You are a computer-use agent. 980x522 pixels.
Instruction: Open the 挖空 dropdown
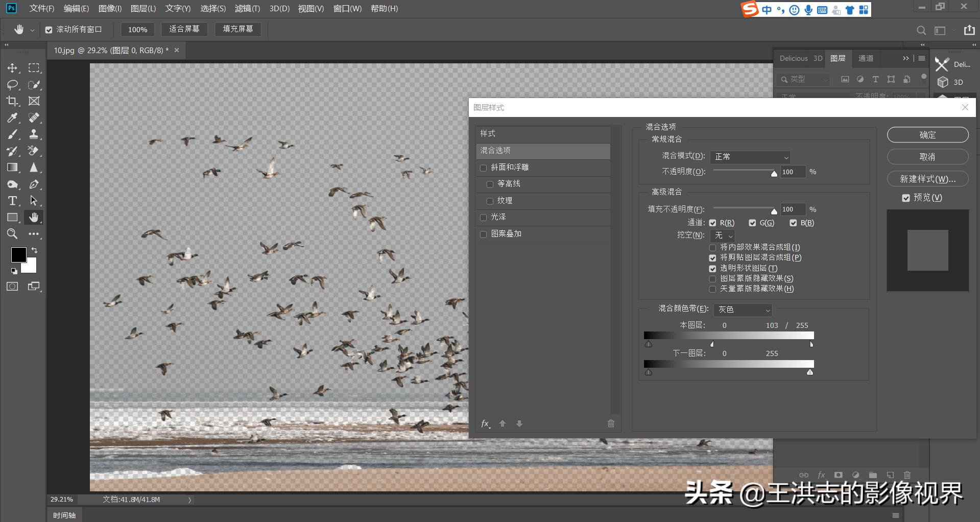coord(722,235)
